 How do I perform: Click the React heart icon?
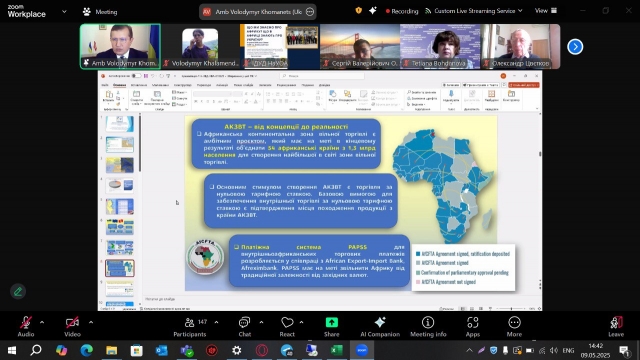[x=287, y=327]
